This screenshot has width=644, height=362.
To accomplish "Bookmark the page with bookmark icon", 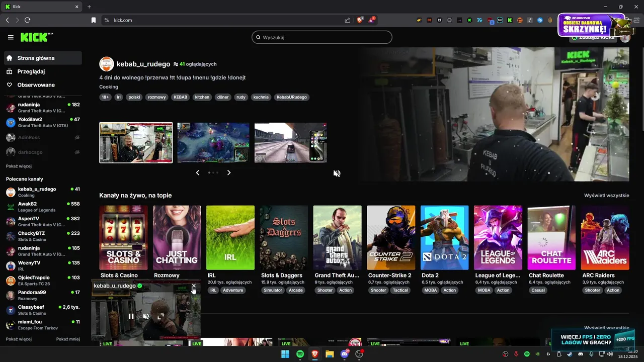I will click(x=93, y=20).
